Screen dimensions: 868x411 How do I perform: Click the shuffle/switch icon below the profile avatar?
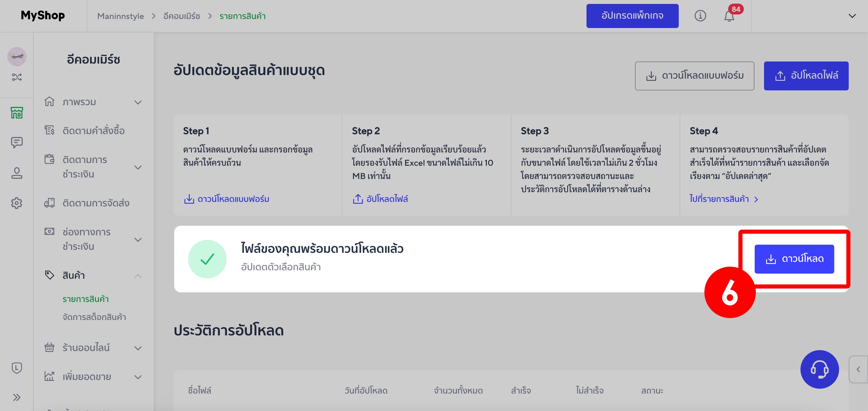(17, 77)
